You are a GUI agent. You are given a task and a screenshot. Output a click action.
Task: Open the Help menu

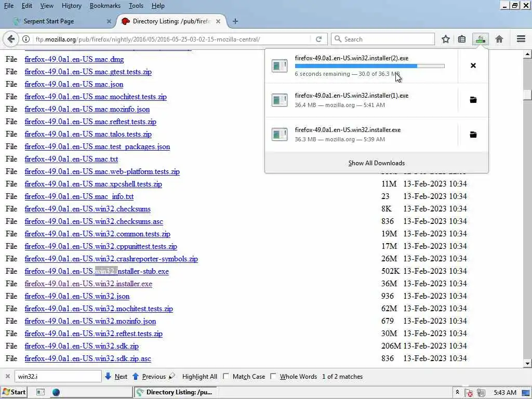(158, 6)
